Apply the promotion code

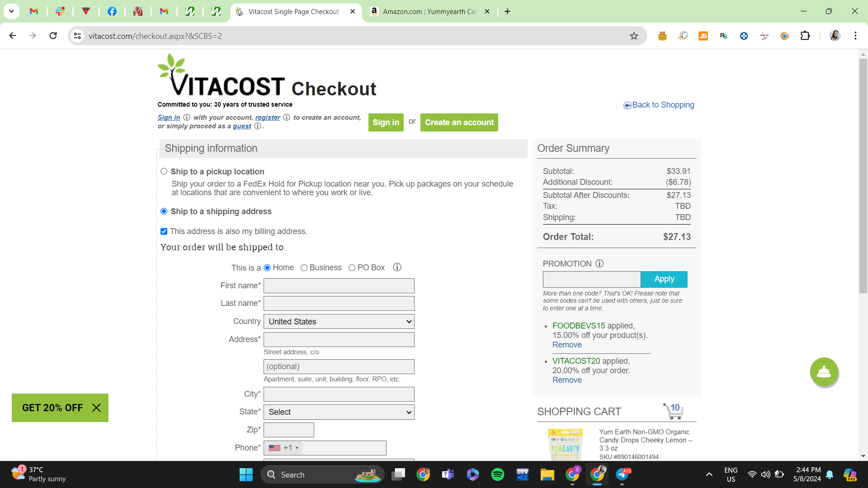point(664,279)
